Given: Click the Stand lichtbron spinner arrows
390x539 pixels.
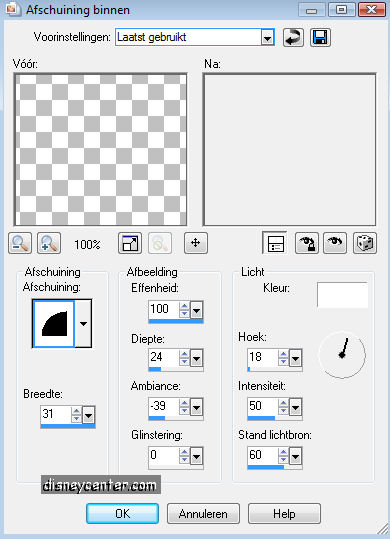Looking at the screenshot, I should click(283, 456).
